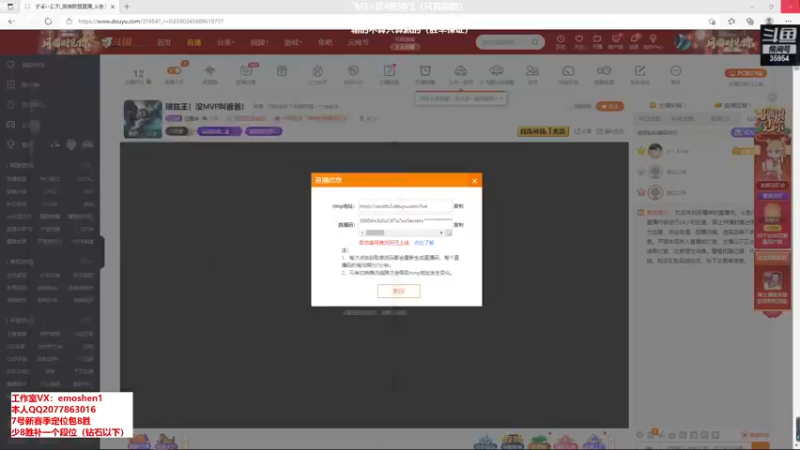Open the browser three-dot settings menu
The width and height of the screenshot is (800, 450).
(x=788, y=21)
